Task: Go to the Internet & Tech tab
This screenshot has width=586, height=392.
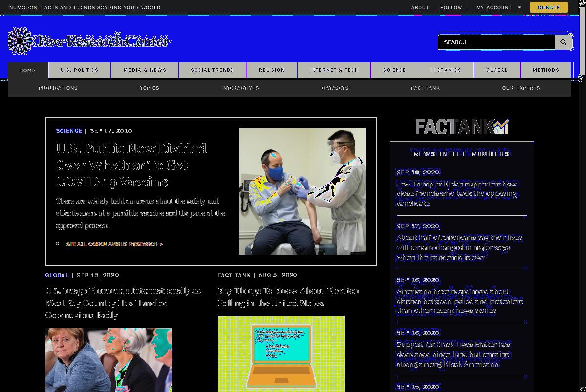Action: point(334,70)
